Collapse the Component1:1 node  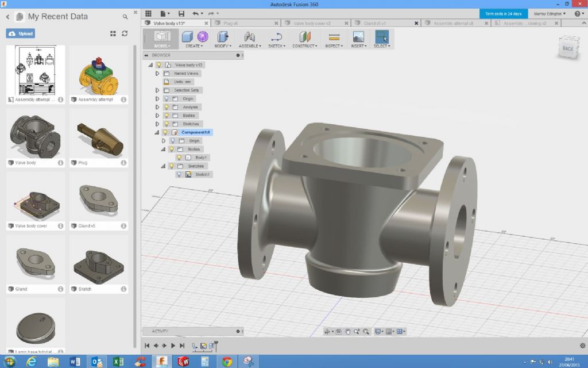point(157,133)
